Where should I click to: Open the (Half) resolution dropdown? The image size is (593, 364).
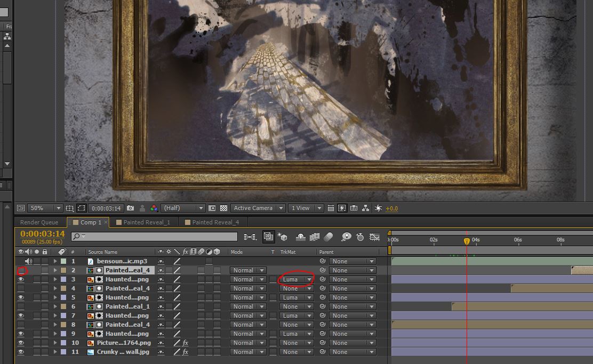(x=183, y=208)
